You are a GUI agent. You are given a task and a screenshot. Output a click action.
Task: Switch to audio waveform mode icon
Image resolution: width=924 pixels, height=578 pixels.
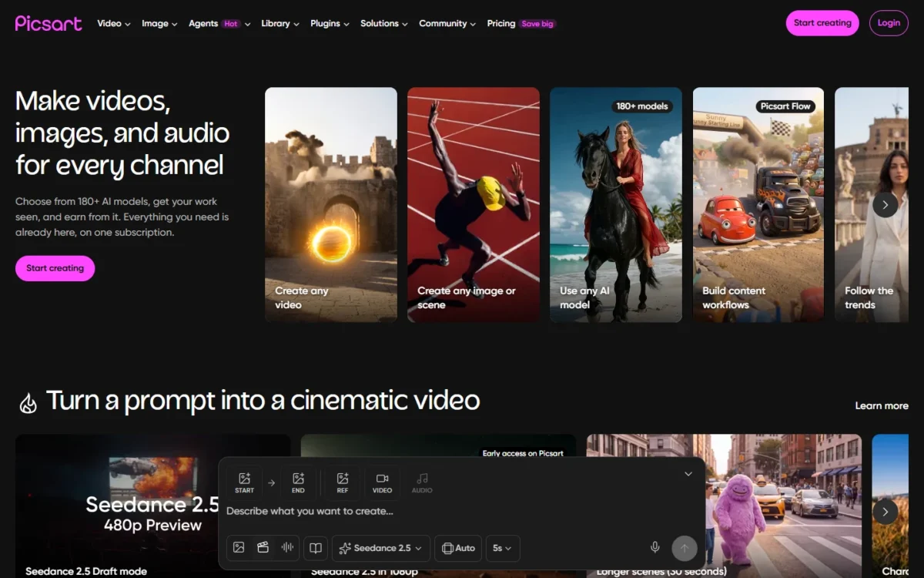click(287, 548)
